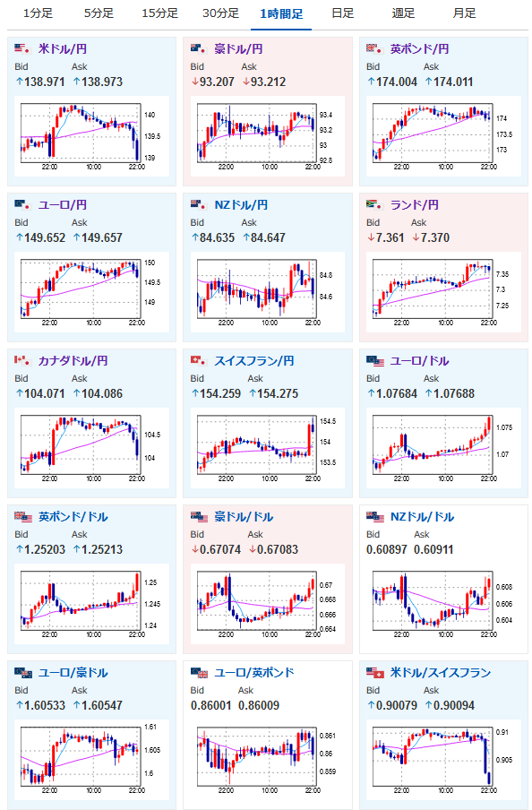Follow the 英ポンド/ドル pair link

click(x=73, y=517)
